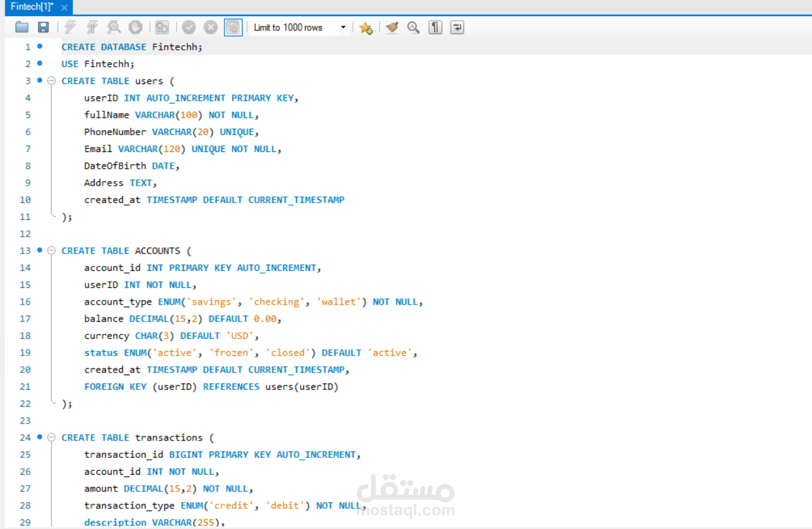Click the account_type ENUM line

(x=253, y=301)
